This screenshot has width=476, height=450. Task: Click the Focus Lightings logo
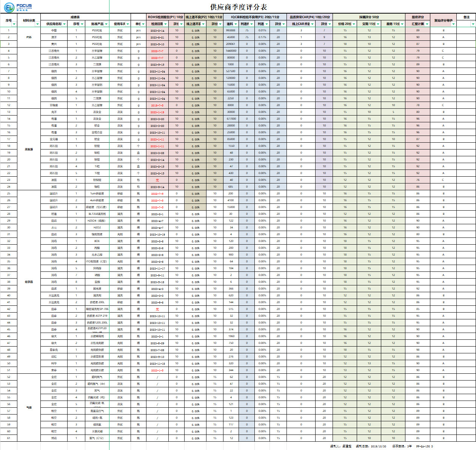tap(18, 7)
